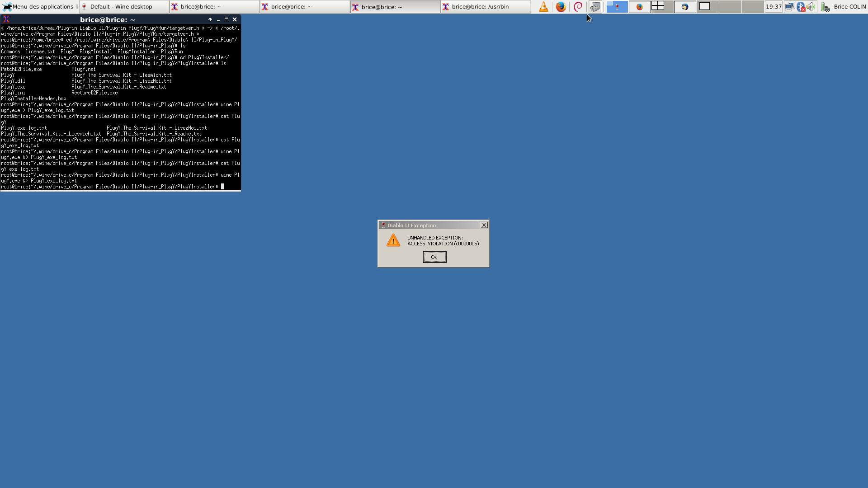Maximize the brice@brice terminal window
868x488 pixels.
coord(226,19)
